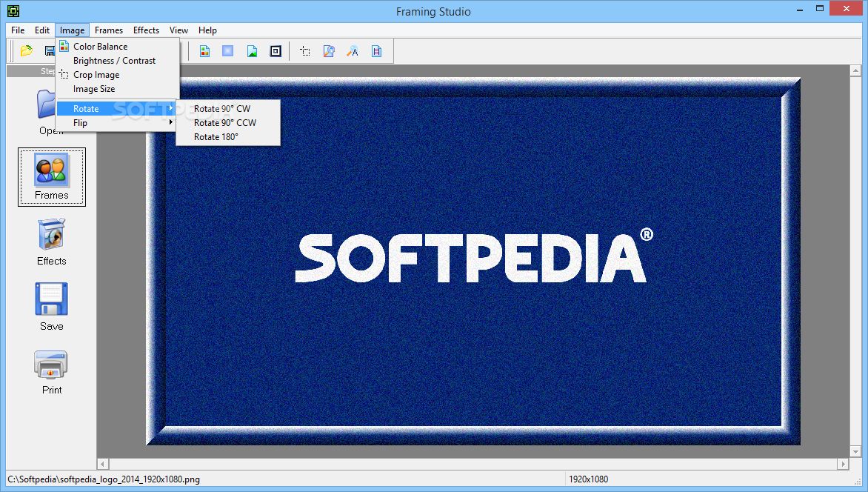Click the magnifier image toolbar icon

(x=329, y=51)
